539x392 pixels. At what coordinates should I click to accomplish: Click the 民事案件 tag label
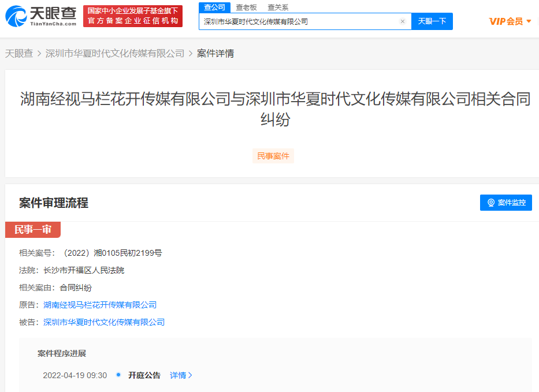tap(273, 156)
